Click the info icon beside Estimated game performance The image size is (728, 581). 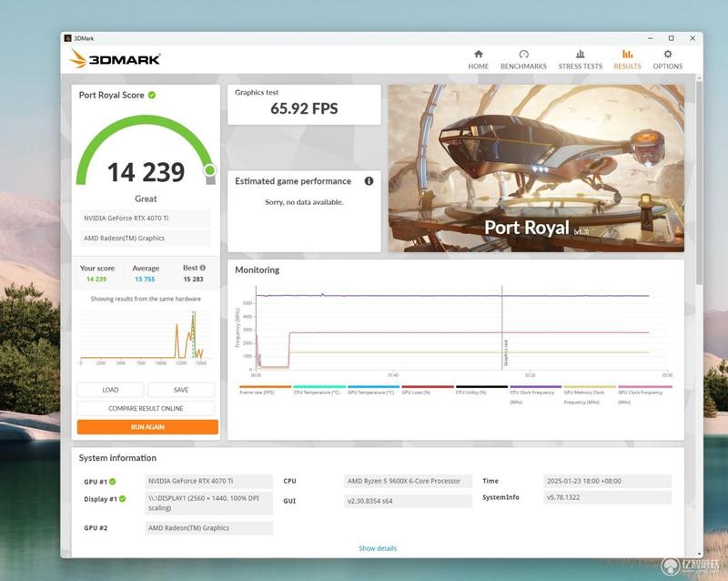[369, 181]
